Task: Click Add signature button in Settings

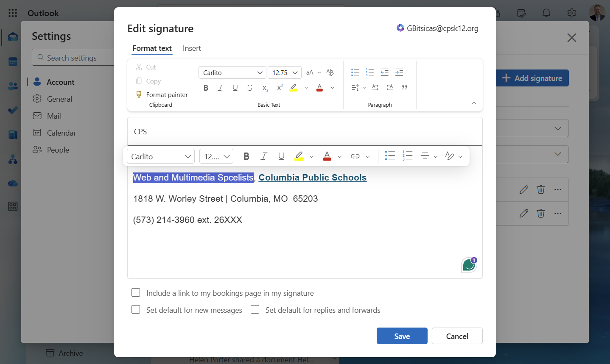Action: 532,78
